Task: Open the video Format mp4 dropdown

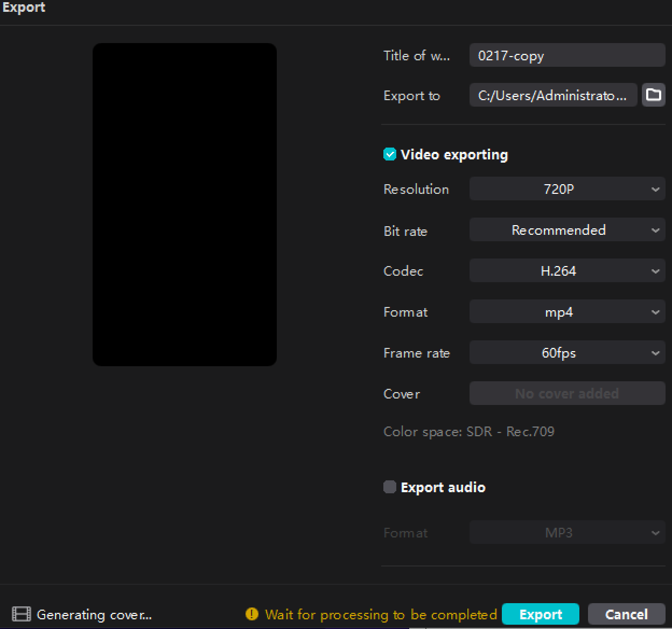Action: (x=567, y=312)
